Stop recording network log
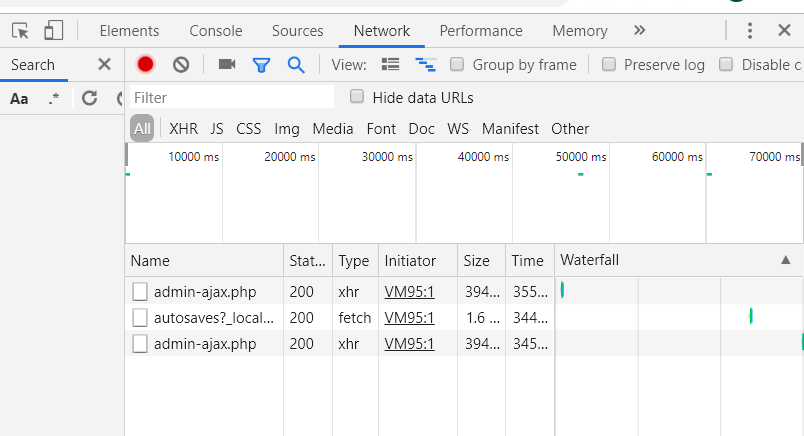The height and width of the screenshot is (436, 804). pyautogui.click(x=146, y=65)
